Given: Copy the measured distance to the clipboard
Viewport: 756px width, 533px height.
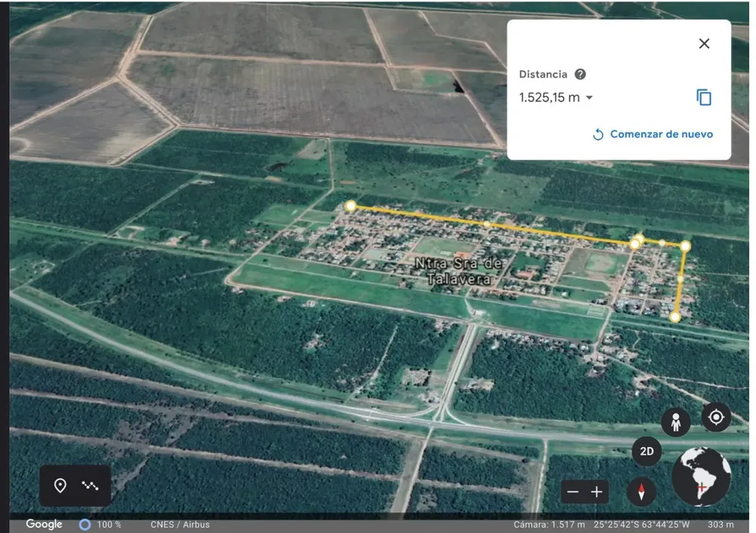Looking at the screenshot, I should click(x=704, y=98).
